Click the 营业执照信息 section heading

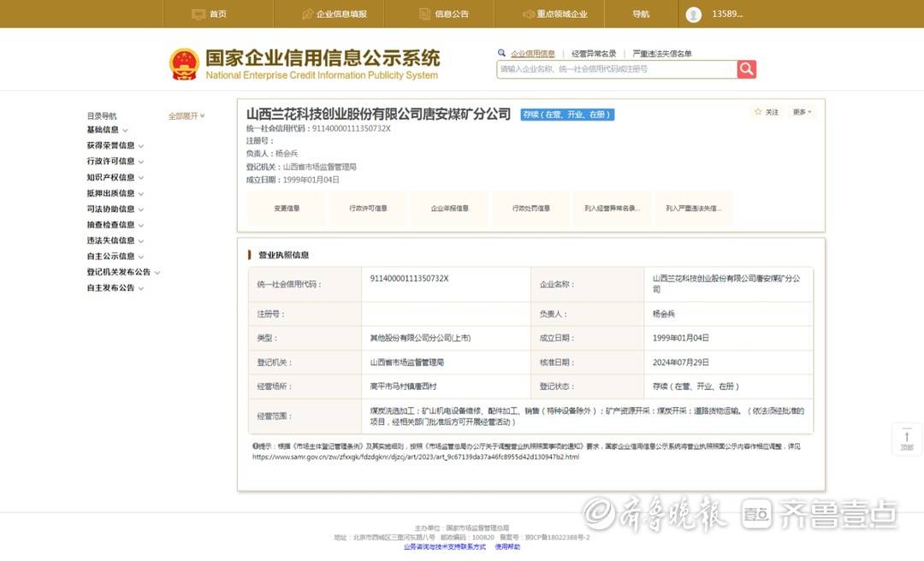click(283, 255)
